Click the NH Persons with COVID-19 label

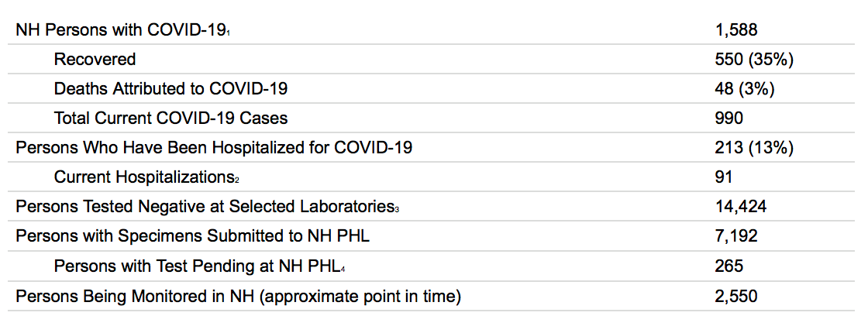122,29
